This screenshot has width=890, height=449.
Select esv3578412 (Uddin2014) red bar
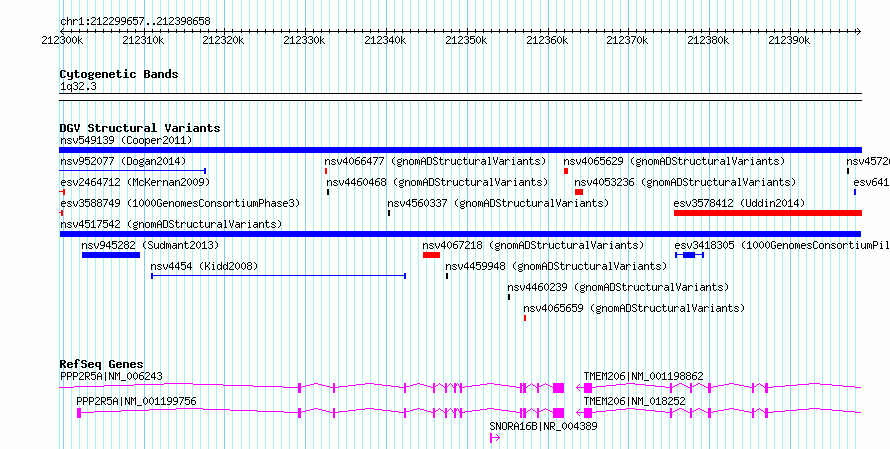[x=767, y=213]
